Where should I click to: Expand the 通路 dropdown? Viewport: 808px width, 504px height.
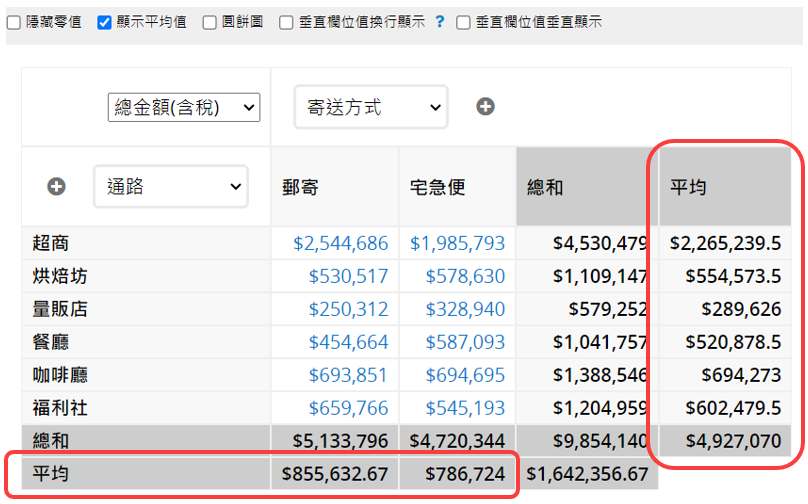170,186
